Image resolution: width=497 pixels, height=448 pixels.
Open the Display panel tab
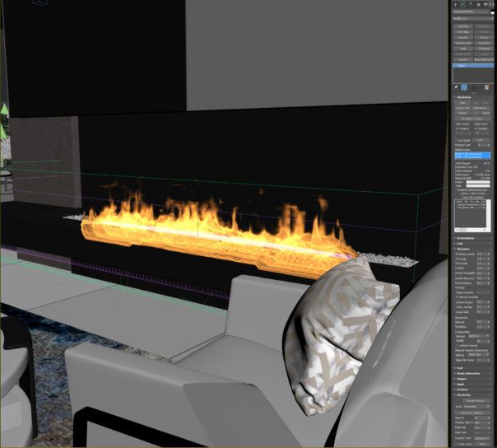click(x=485, y=4)
